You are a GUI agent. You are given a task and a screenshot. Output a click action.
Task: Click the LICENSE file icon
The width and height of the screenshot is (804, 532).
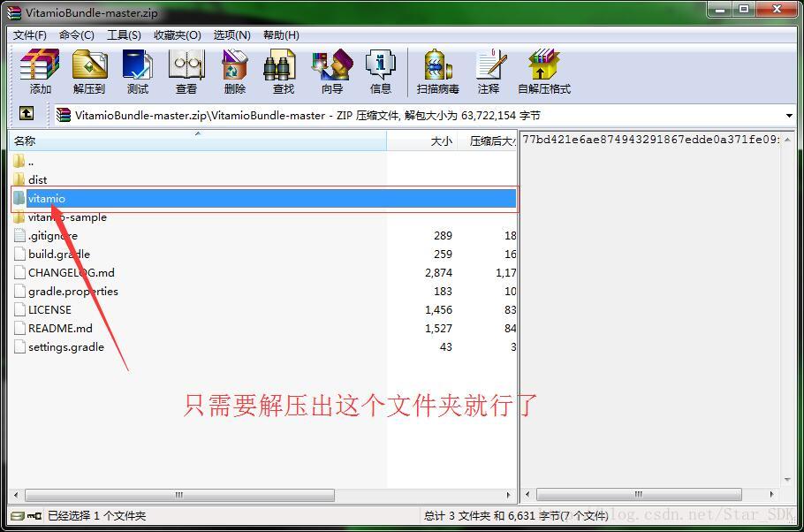click(x=19, y=310)
